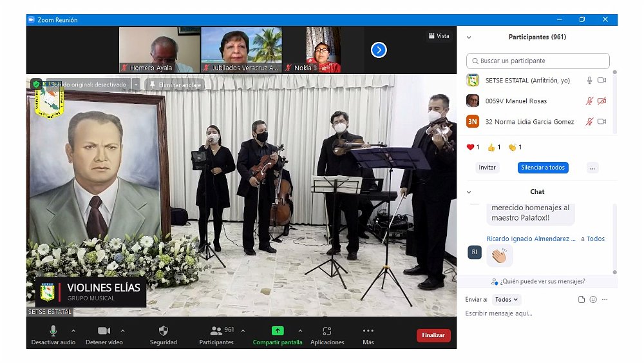Unmute 0059V Manuel Rosas microphone
The height and width of the screenshot is (363, 644).
pos(589,101)
